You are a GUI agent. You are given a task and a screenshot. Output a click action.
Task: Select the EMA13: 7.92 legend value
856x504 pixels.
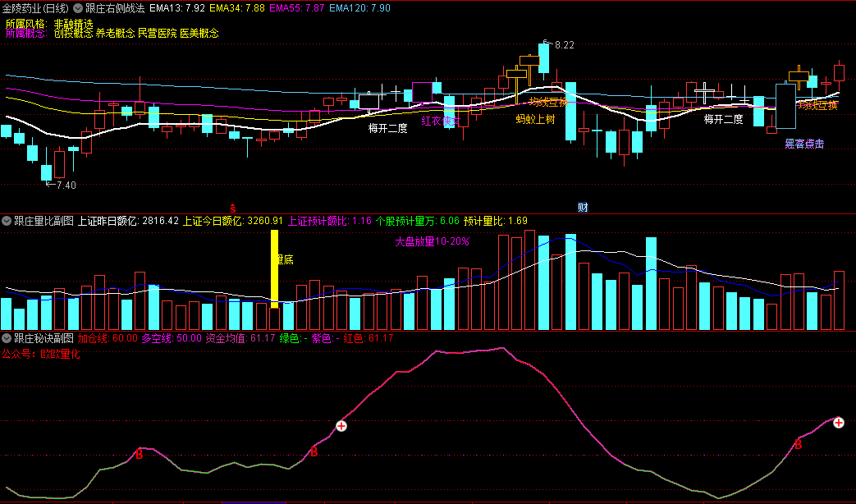coord(177,8)
